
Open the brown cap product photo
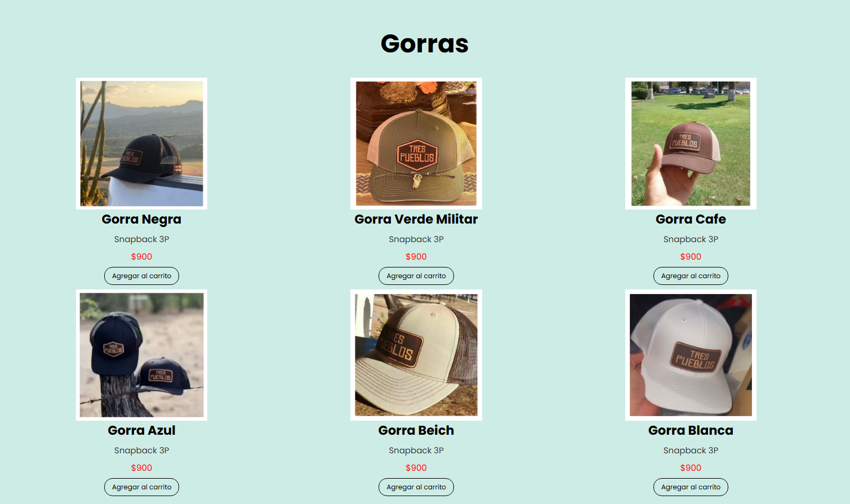point(691,144)
